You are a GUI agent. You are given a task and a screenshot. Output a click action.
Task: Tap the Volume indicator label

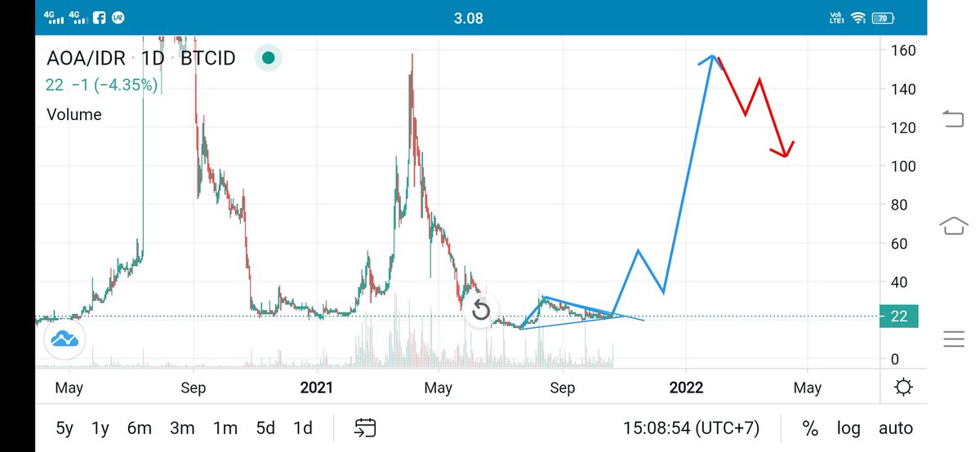point(74,115)
